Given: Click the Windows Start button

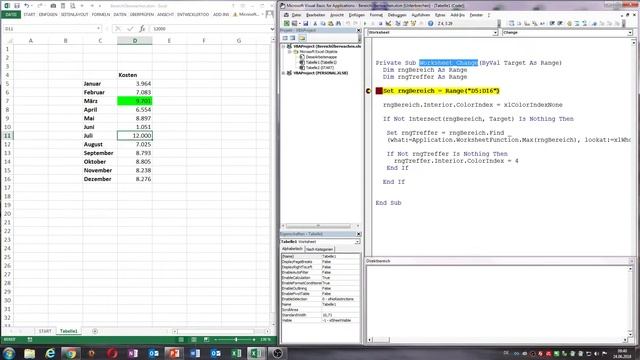Looking at the screenshot, I should click(x=9, y=353).
